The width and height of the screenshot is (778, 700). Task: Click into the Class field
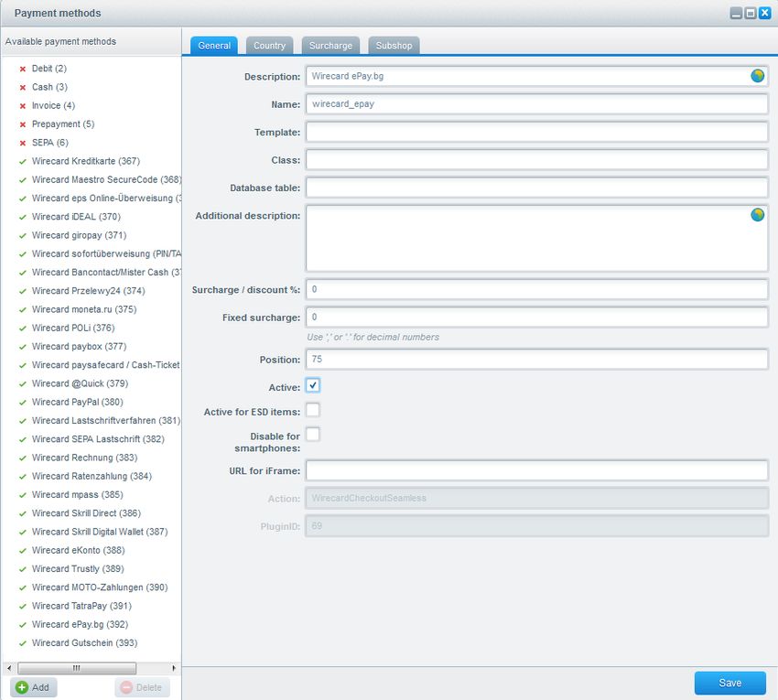537,159
